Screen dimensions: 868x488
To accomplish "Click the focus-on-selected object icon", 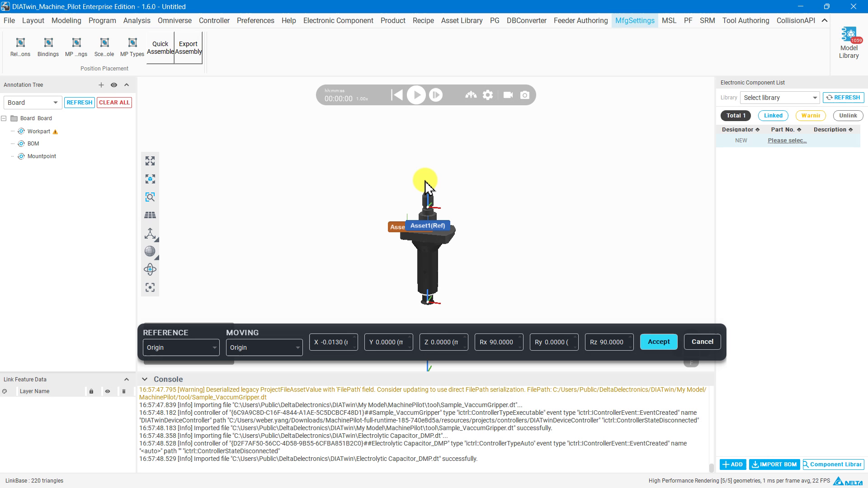I will (150, 179).
